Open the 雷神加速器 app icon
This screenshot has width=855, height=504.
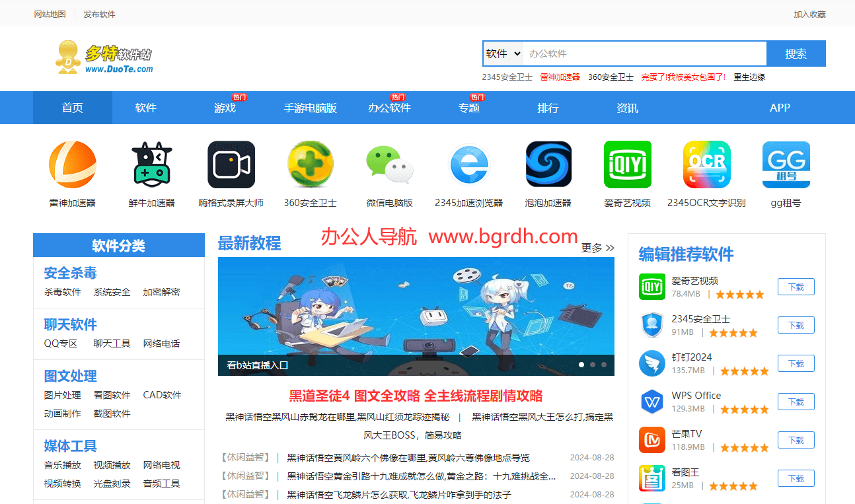coord(73,164)
